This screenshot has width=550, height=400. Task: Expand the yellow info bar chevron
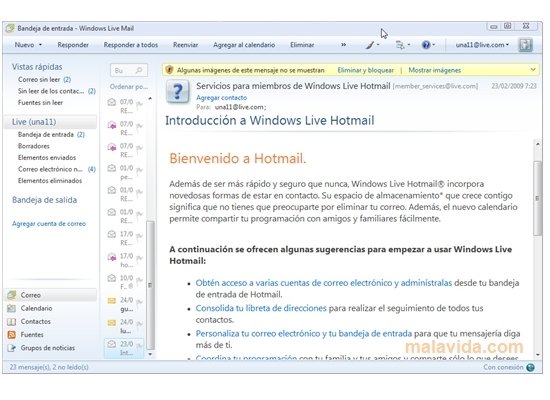point(533,69)
